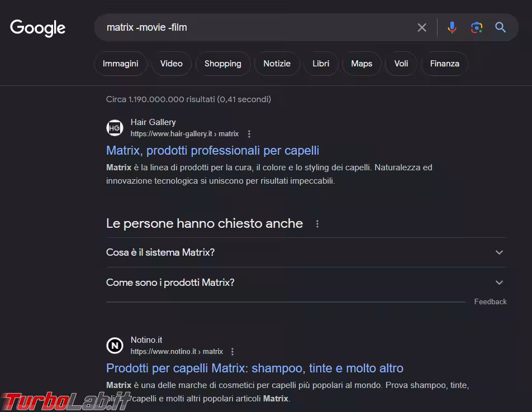Open three-dot menu for Notino.it result
The image size is (532, 412).
pyautogui.click(x=232, y=352)
